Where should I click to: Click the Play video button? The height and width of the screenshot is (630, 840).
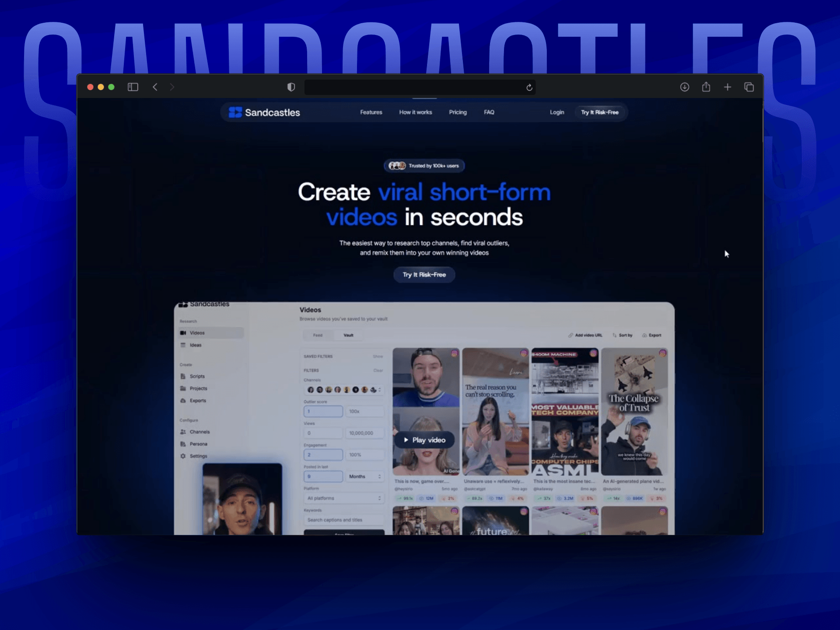[424, 440]
